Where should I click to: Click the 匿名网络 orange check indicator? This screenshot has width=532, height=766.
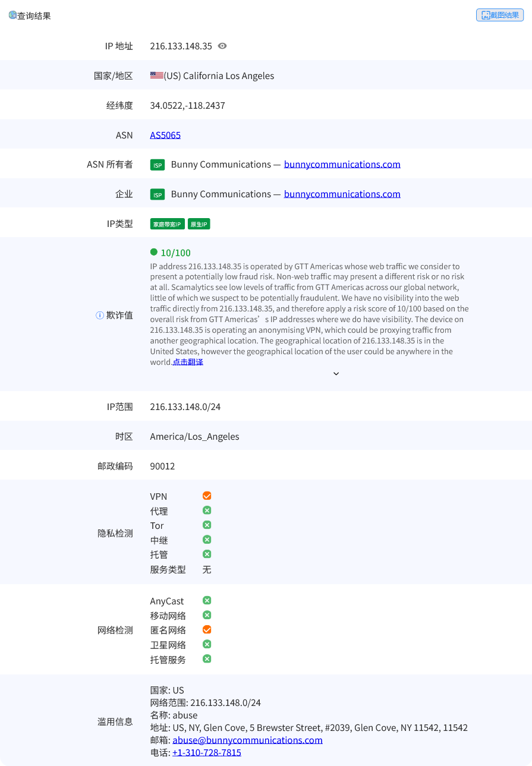207,630
